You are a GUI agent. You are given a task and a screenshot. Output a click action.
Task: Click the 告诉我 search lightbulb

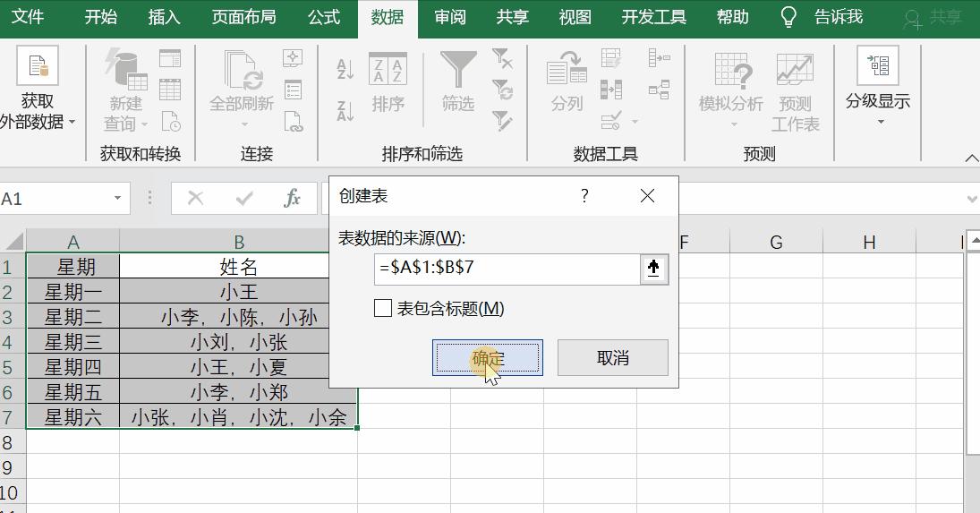click(x=788, y=17)
